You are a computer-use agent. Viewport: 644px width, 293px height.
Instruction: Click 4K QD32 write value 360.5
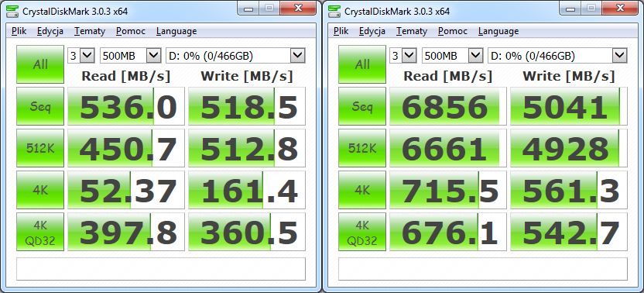247,232
